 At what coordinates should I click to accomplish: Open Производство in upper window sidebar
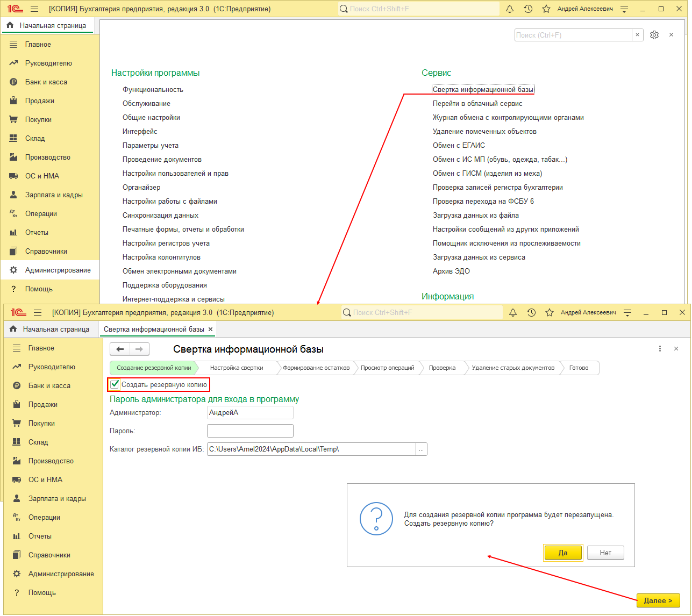coord(49,157)
